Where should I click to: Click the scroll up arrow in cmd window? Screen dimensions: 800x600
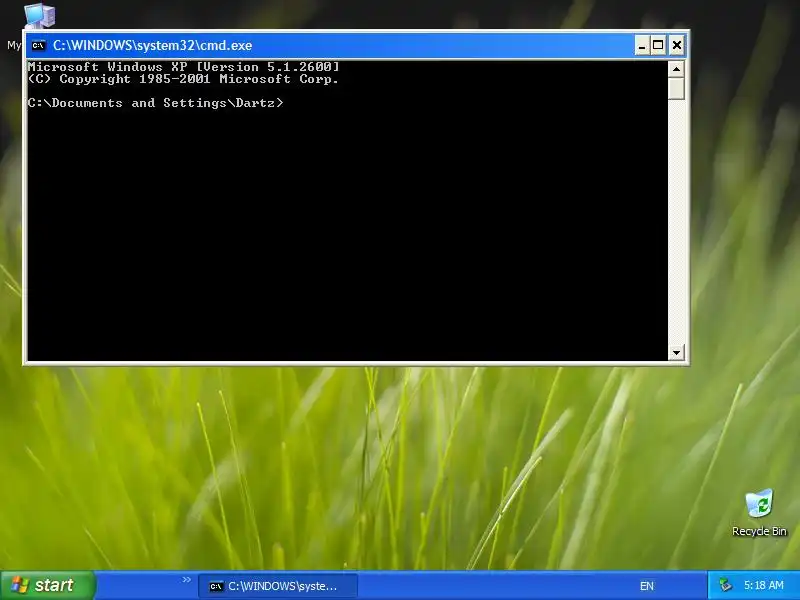click(x=676, y=68)
